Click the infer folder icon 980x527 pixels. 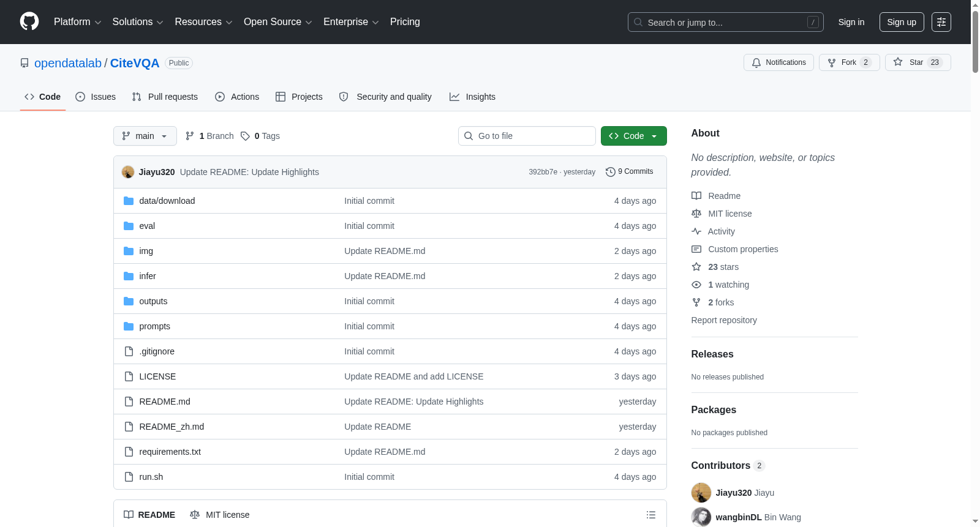coord(129,276)
